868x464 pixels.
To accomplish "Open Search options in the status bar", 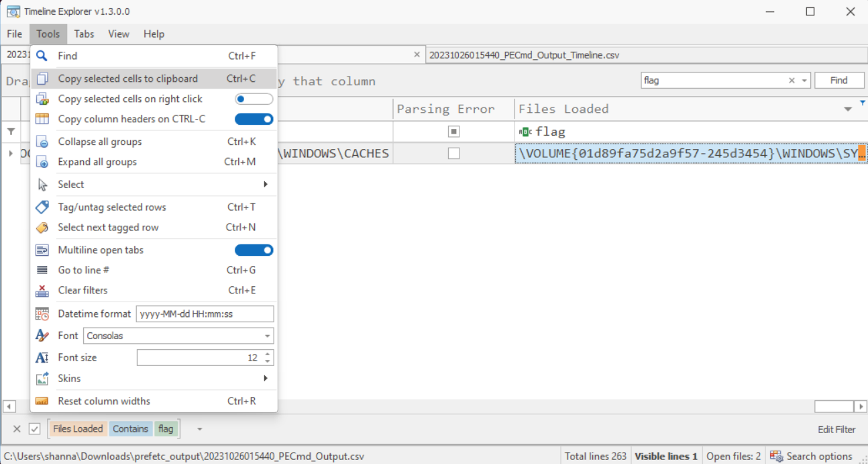I will tap(812, 455).
